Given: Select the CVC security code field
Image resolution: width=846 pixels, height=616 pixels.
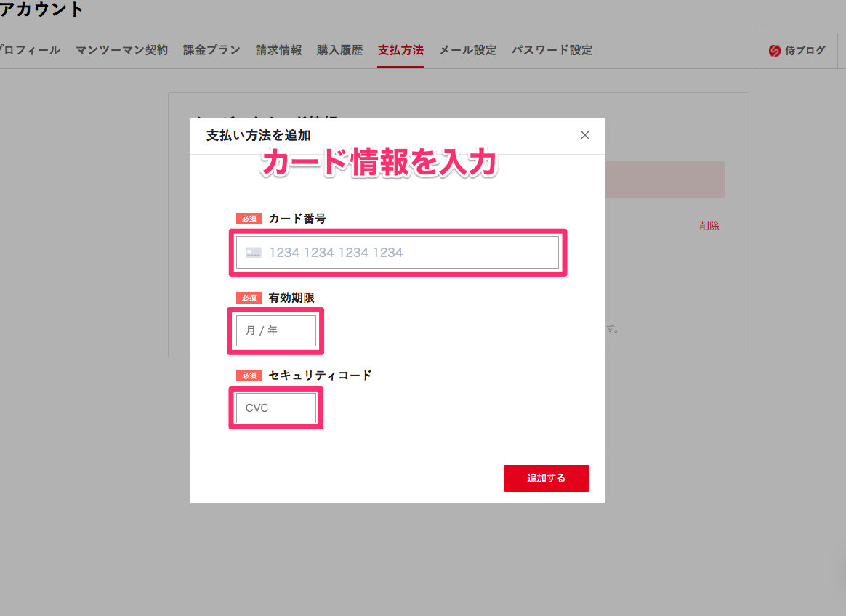Looking at the screenshot, I should (276, 408).
